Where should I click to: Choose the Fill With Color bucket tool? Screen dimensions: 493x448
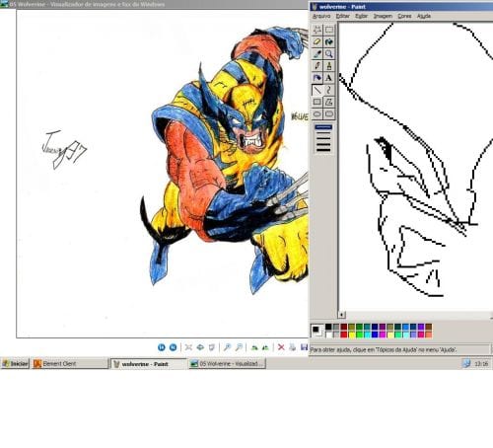point(329,42)
